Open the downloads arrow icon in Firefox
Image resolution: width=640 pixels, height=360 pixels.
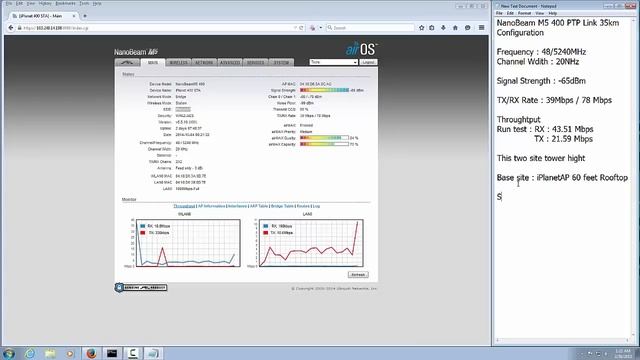443,28
